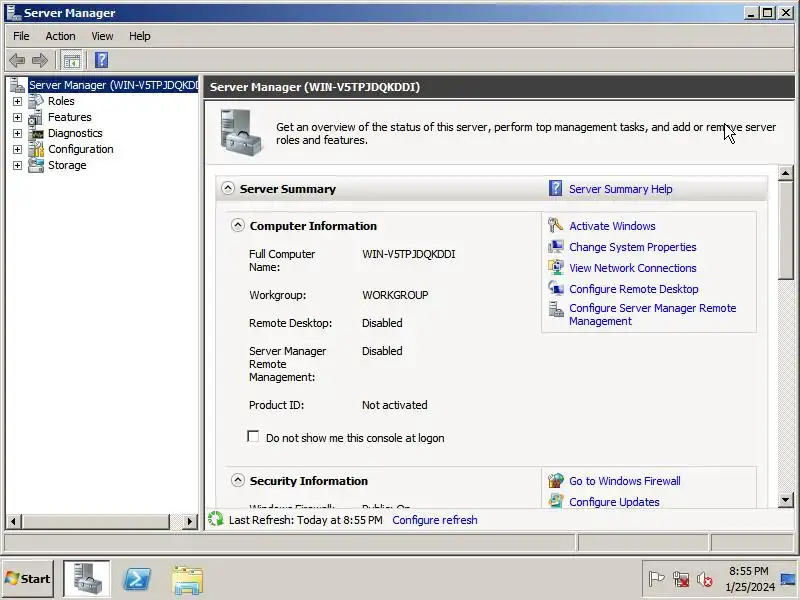Expand the Storage tree node
800x600 pixels.
(17, 165)
